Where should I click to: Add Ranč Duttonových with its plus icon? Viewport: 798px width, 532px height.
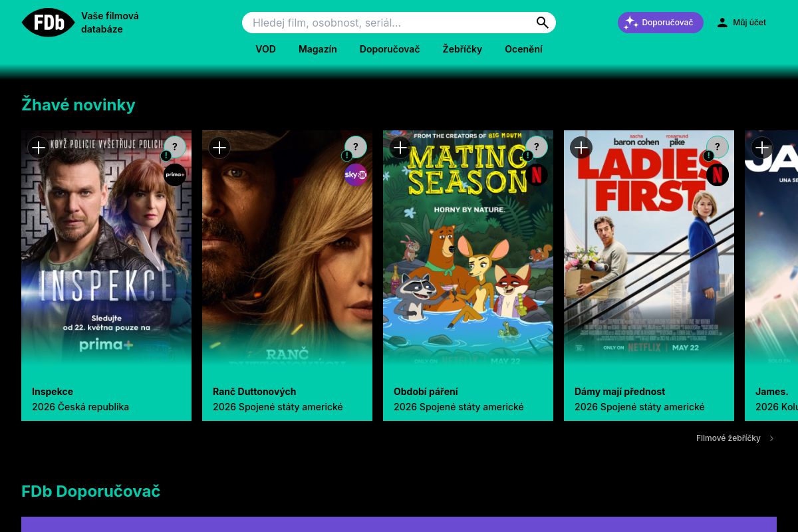coord(219,148)
